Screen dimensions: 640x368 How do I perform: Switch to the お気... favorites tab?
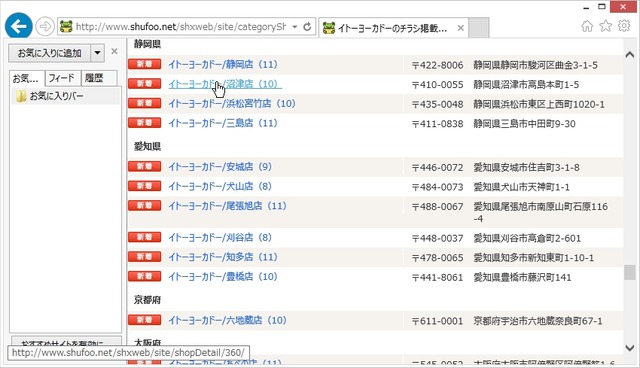click(26, 78)
